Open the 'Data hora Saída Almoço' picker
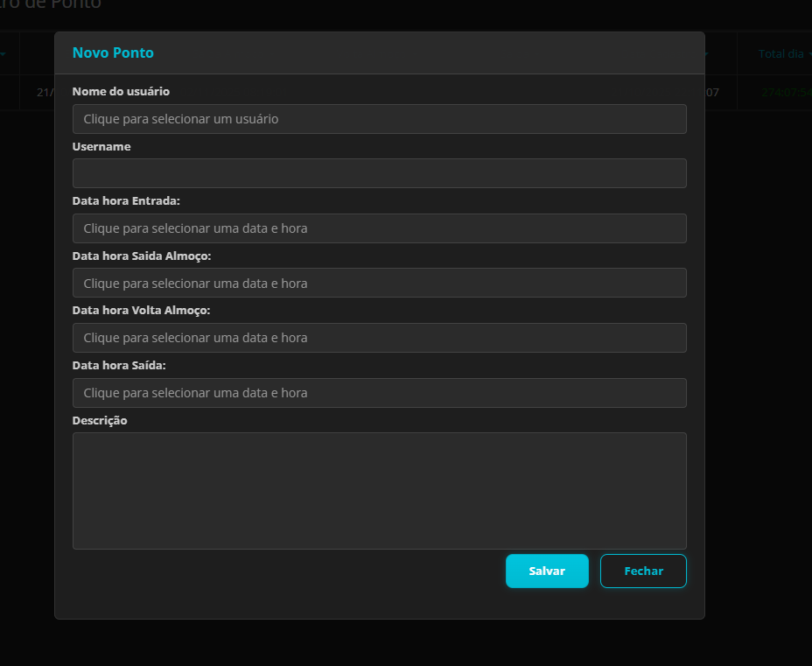The width and height of the screenshot is (812, 666). [379, 283]
